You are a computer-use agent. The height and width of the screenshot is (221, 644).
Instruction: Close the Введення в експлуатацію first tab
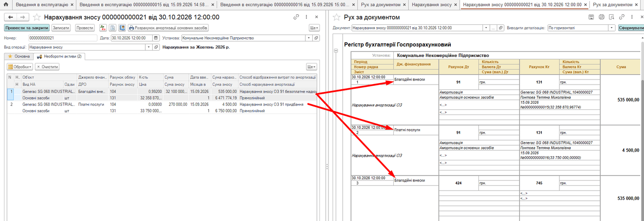[x=71, y=5]
